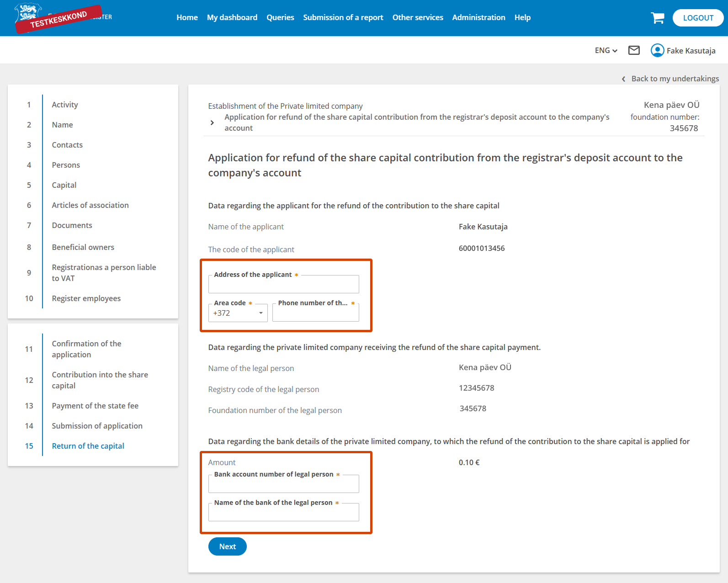
Task: Open the ENG language dropdown
Action: point(606,50)
